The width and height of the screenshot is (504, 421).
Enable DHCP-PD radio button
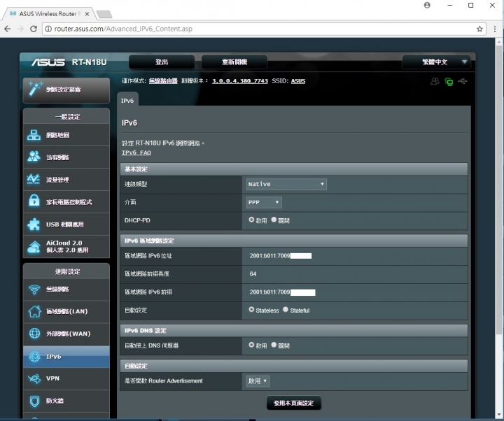tap(251, 220)
